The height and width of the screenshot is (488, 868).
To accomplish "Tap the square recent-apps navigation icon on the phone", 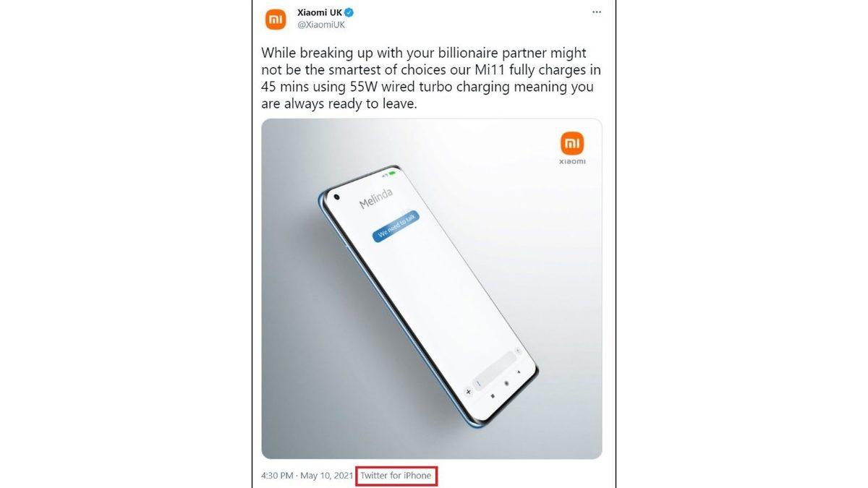I will pyautogui.click(x=493, y=396).
